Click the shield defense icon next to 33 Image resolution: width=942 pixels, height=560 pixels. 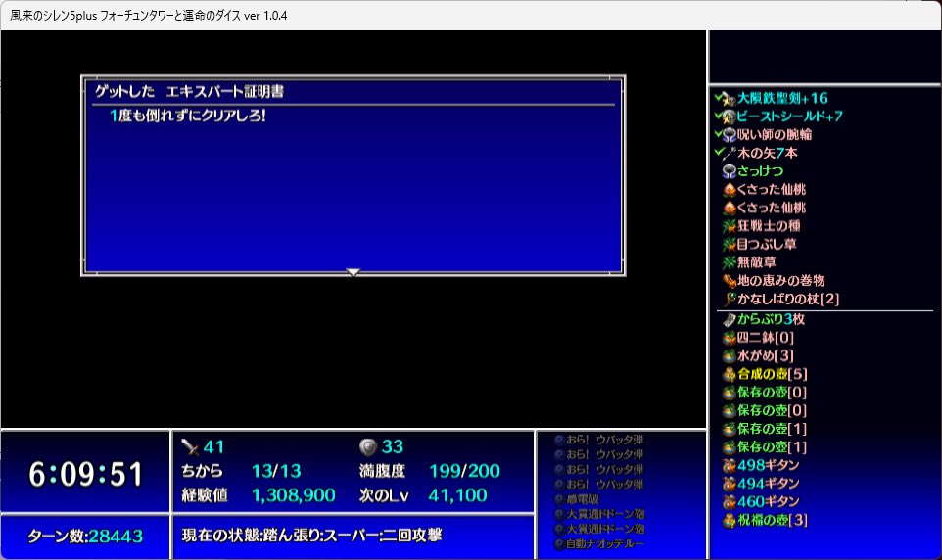367,447
